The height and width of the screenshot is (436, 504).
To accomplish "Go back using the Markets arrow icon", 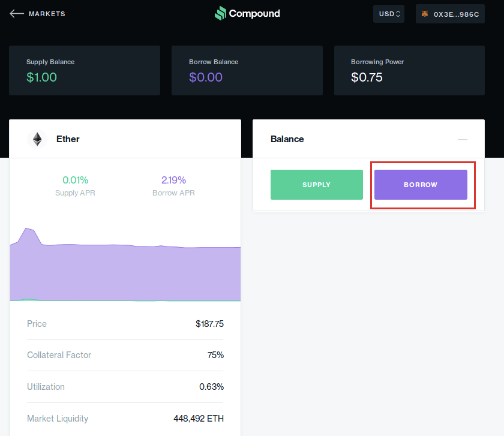I will 17,14.
